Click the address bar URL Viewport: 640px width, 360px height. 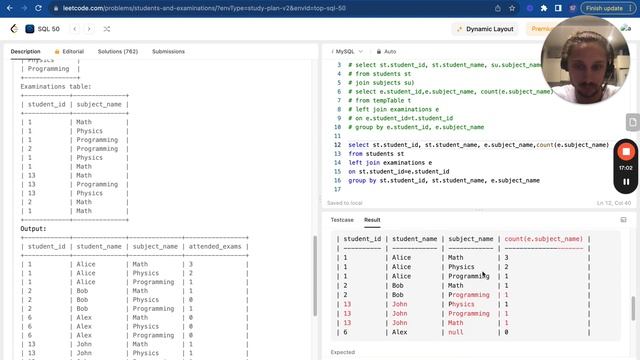coord(204,8)
